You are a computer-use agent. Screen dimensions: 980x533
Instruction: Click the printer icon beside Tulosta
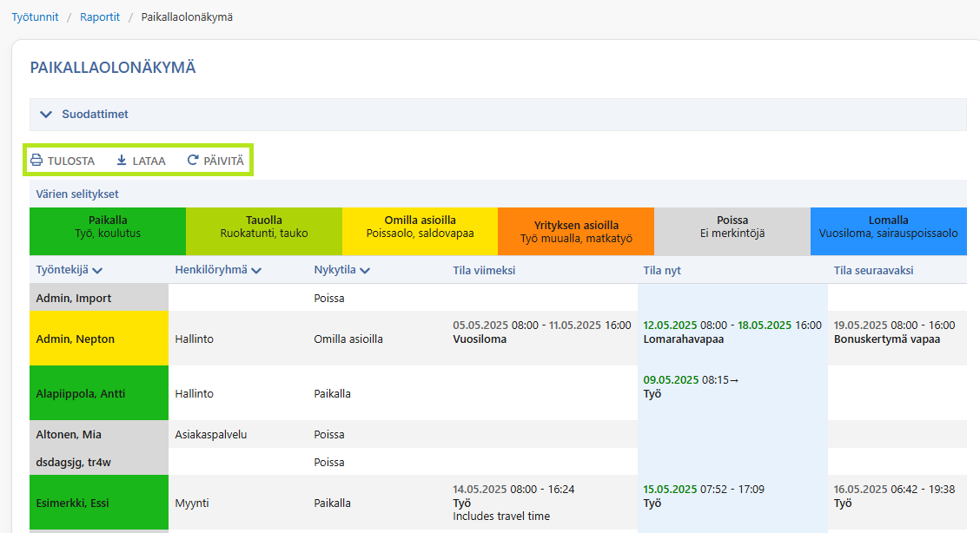[36, 161]
